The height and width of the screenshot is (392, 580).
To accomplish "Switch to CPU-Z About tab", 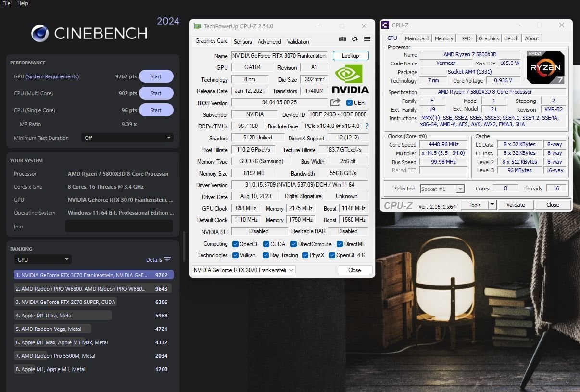I will pyautogui.click(x=532, y=38).
